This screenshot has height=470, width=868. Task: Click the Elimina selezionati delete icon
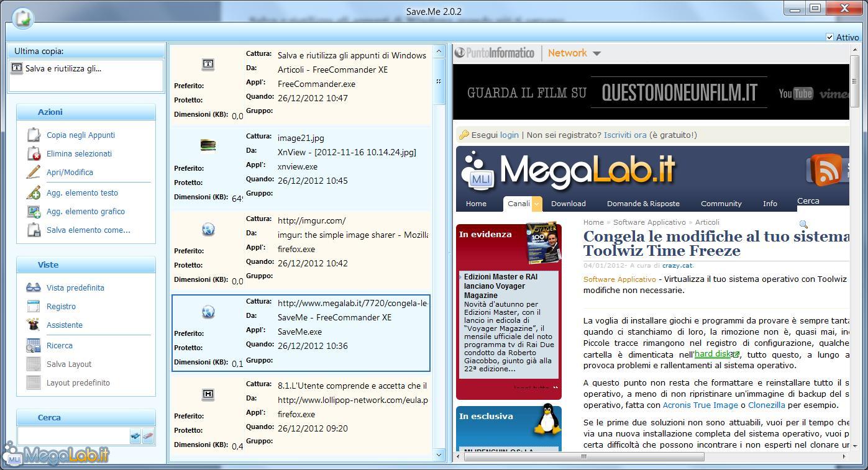point(34,154)
